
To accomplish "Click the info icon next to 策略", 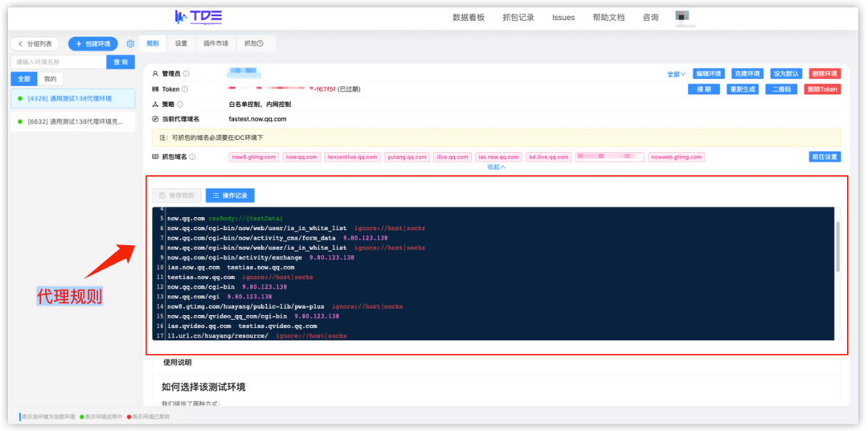I will (x=180, y=105).
